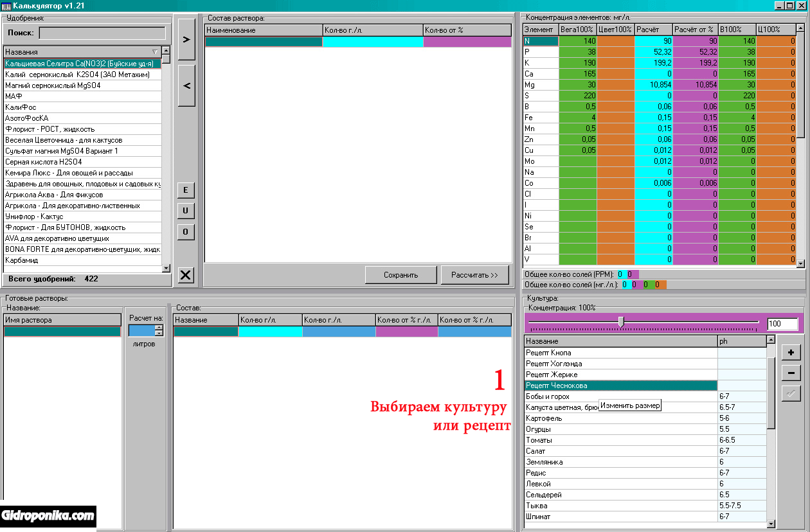Choose Рецепт Хогланда recipe
The height and width of the screenshot is (532, 810).
pos(621,364)
